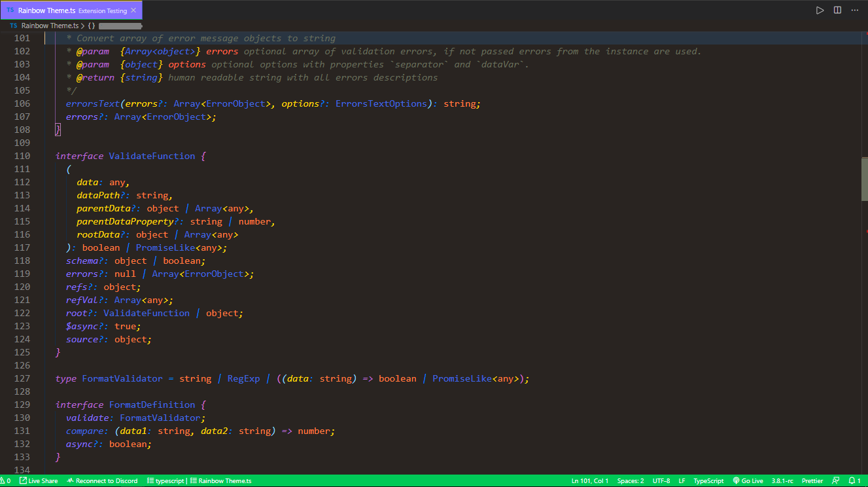Open the warnings count in status bar
868x487 pixels.
click(x=6, y=480)
